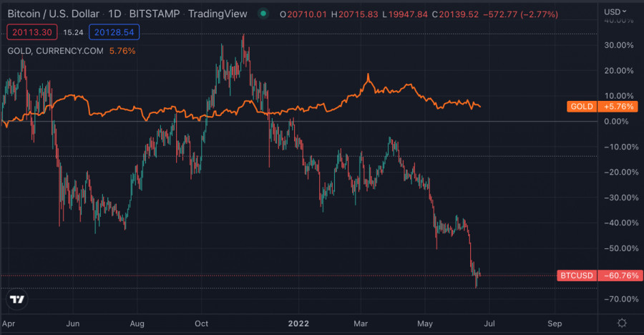The width and height of the screenshot is (644, 335).
Task: Click the −70.00% price scale label
Action: pos(621,298)
